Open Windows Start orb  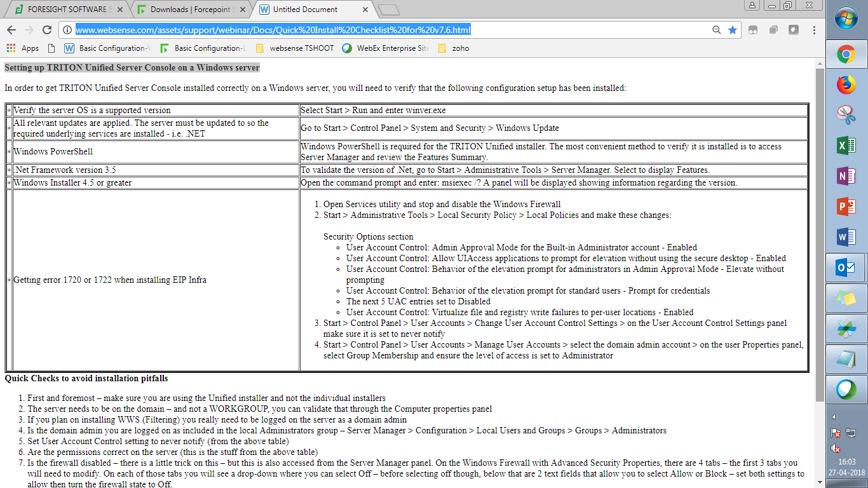[x=846, y=19]
